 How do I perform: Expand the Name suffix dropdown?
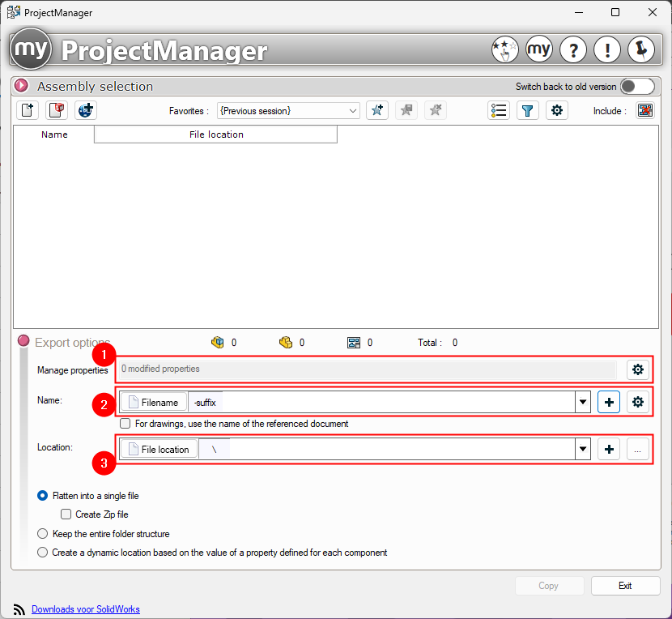[581, 402]
